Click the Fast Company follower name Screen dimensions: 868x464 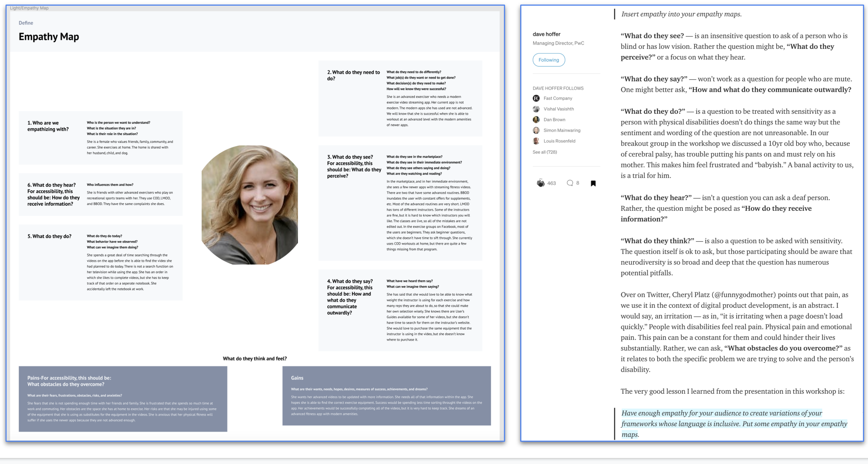click(x=558, y=98)
